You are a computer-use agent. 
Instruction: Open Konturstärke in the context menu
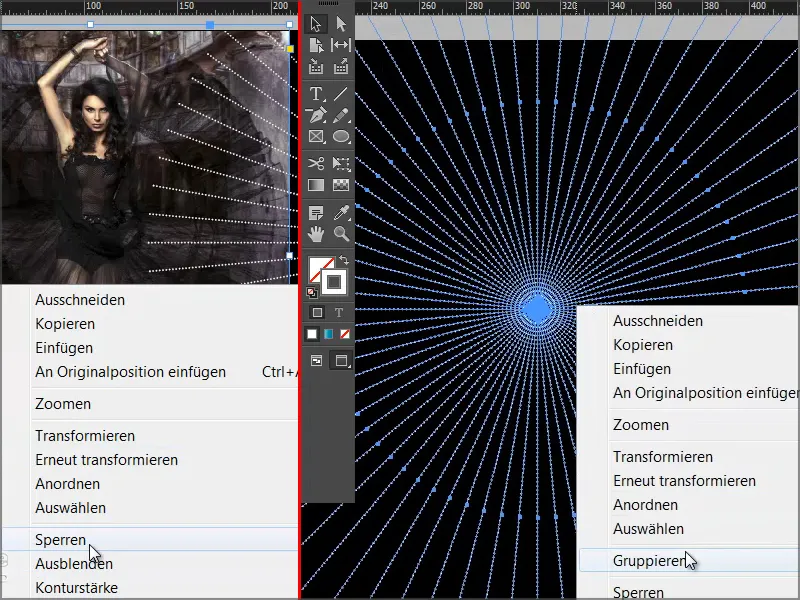click(77, 588)
